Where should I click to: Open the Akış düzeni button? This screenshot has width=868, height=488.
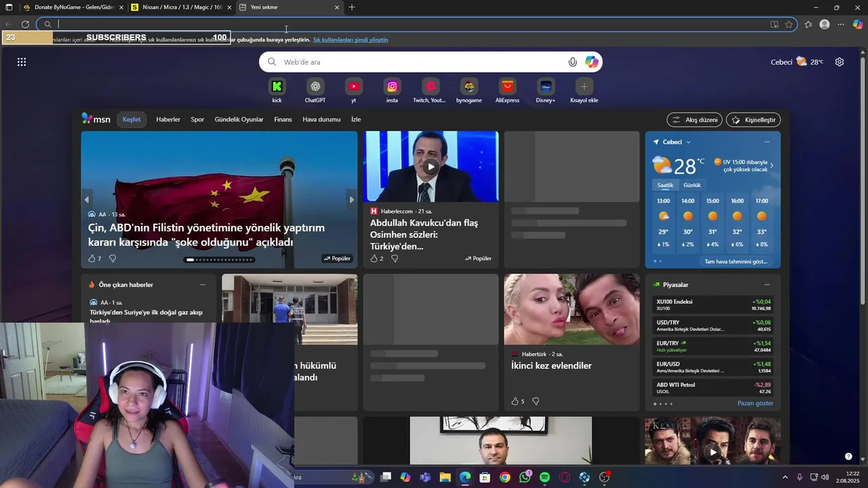tap(694, 120)
